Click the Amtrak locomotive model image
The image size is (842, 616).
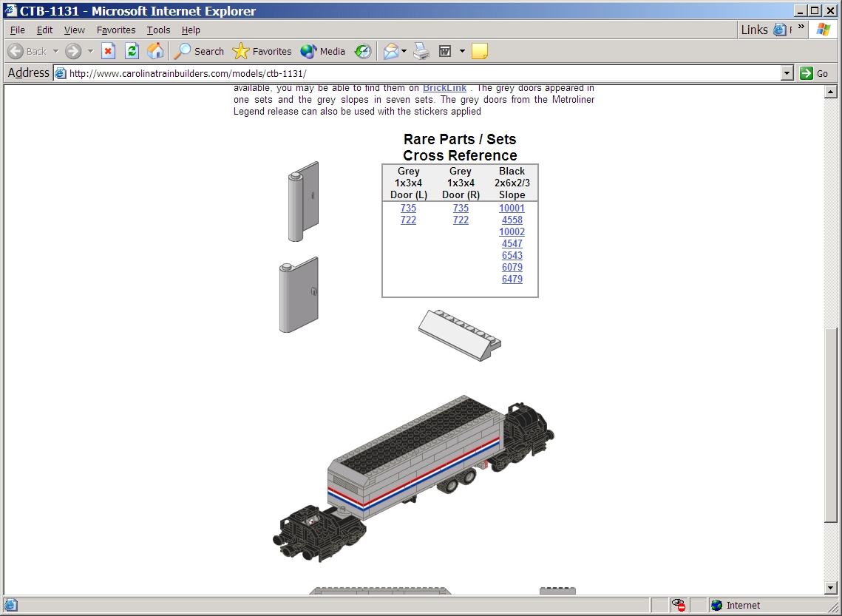click(x=413, y=478)
